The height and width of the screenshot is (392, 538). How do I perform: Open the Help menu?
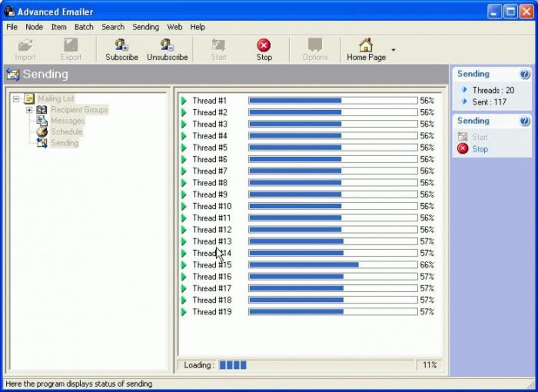point(198,27)
